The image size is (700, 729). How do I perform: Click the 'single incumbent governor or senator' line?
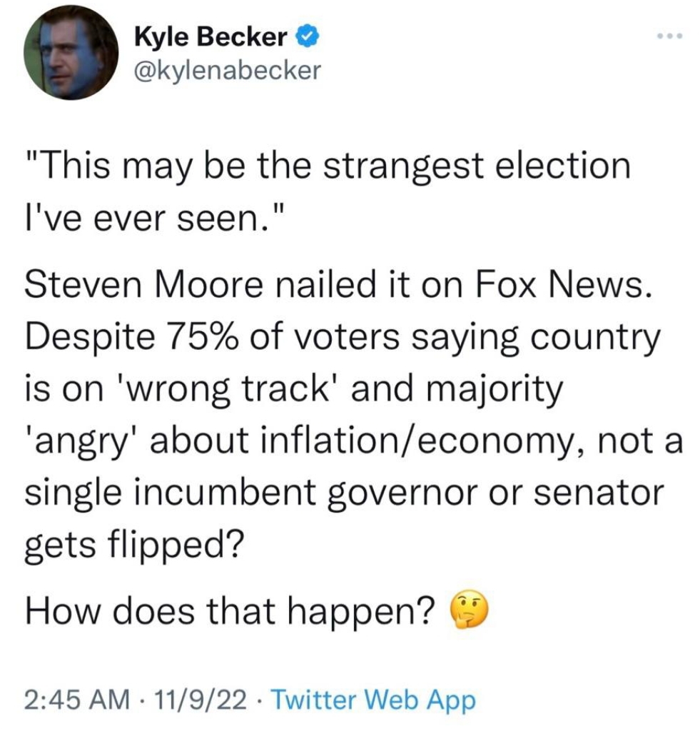point(344,493)
